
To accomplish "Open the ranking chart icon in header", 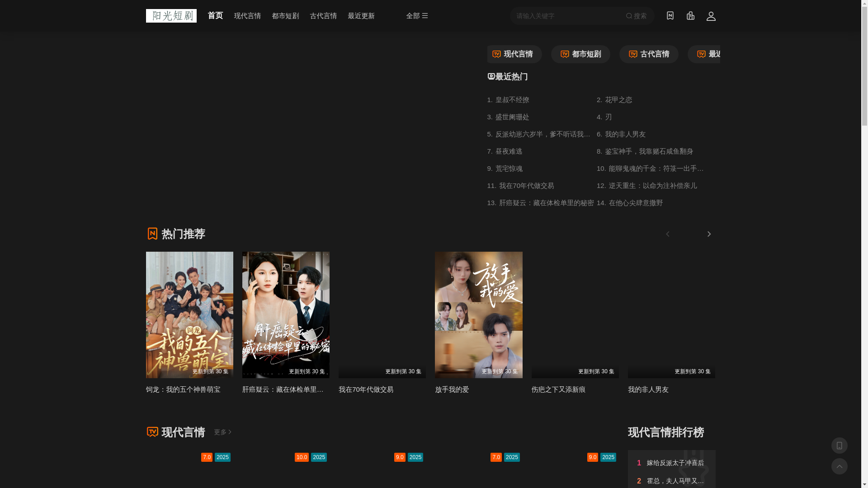I will pyautogui.click(x=690, y=15).
